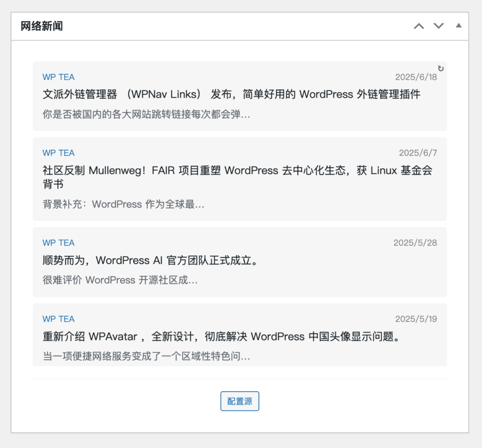This screenshot has height=448, width=482.
Task: Click WP TEA source above the FAIR article
Action: pyautogui.click(x=58, y=153)
